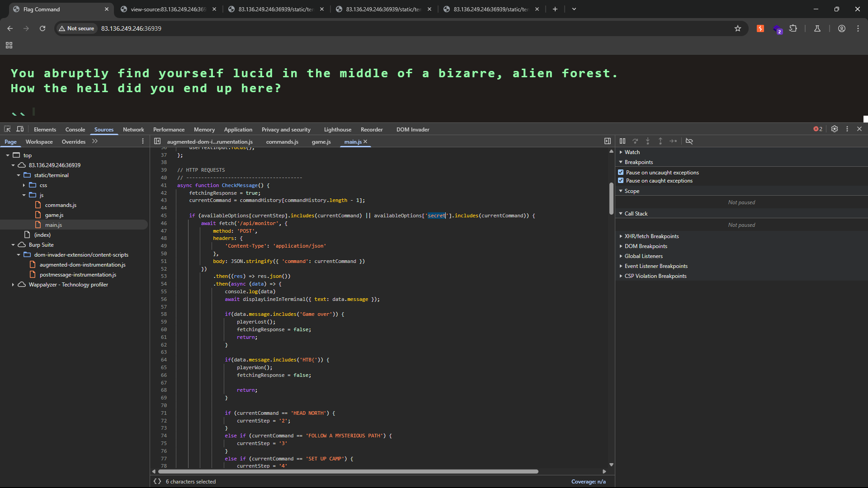Open the Chrome Labs flask icon
The image size is (868, 488).
817,28
